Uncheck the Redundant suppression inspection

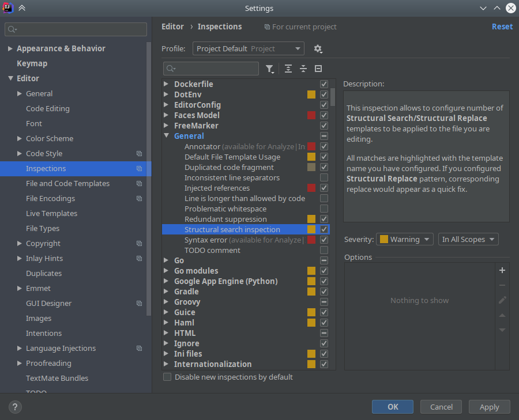(x=324, y=220)
